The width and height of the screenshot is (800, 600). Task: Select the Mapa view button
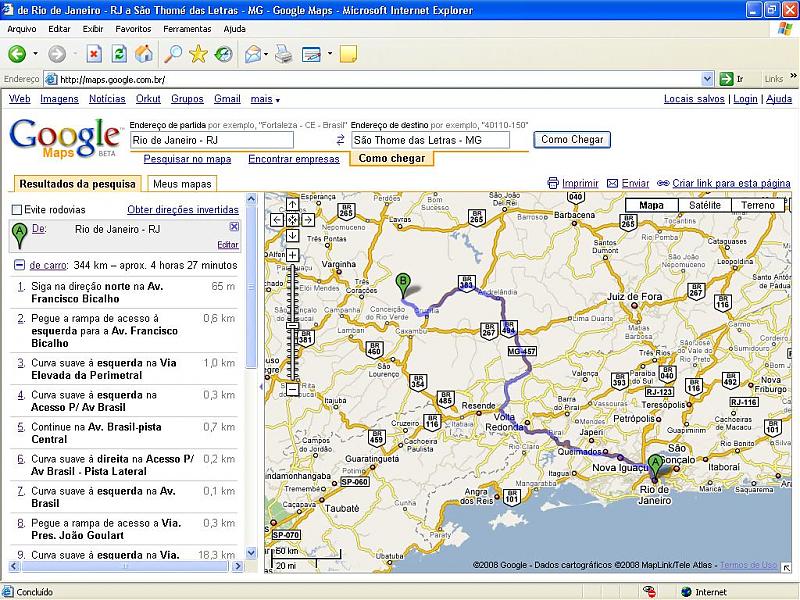click(652, 205)
